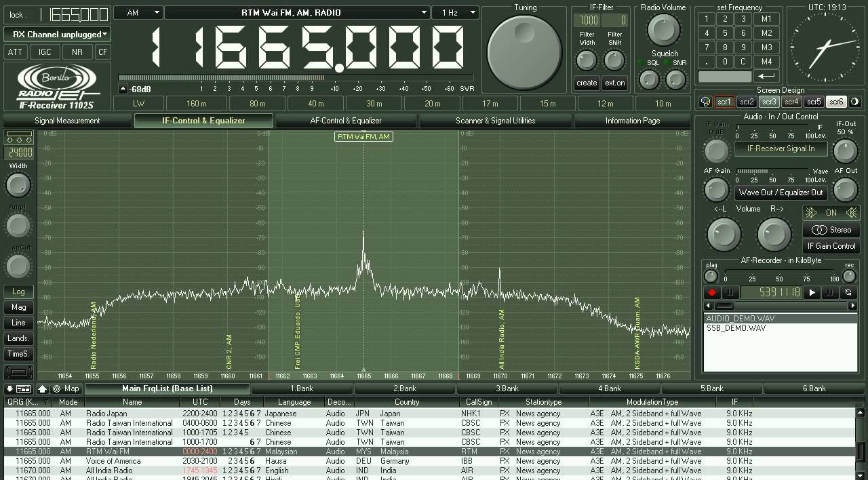Open the RTM Wai FM station dropdown
This screenshot has width=868, height=480.
coord(298,12)
